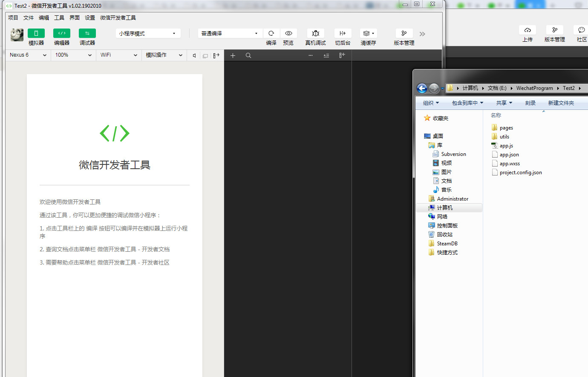Screen dimensions: 588x377
Task: Open the 微信开发者工具 menu
Action: tap(118, 17)
